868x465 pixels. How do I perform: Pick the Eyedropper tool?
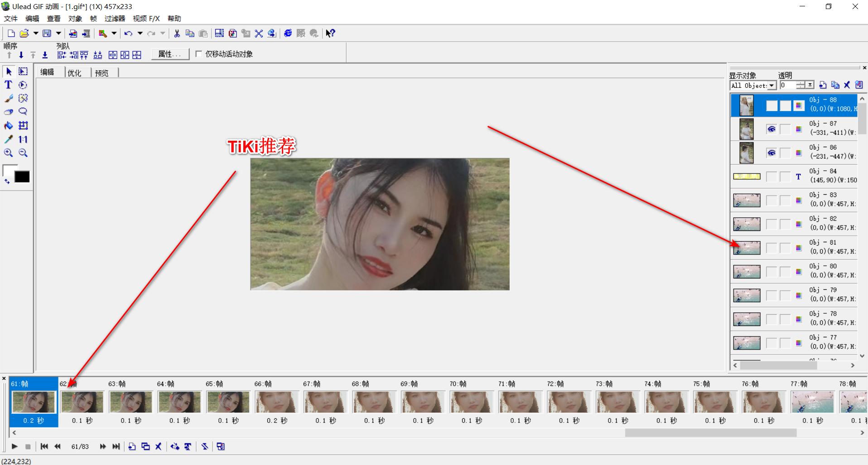tap(8, 139)
